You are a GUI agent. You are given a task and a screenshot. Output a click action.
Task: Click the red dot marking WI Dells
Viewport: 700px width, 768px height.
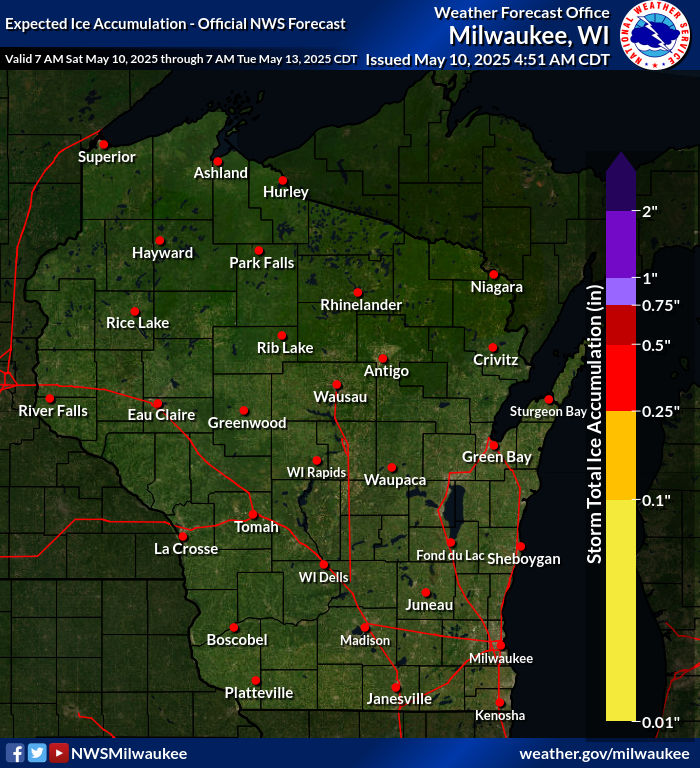(324, 565)
